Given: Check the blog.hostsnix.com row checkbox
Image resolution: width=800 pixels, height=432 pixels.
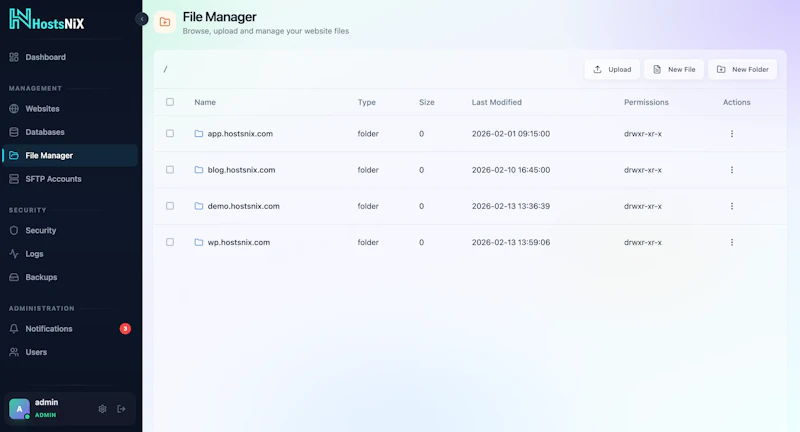Looking at the screenshot, I should 170,170.
